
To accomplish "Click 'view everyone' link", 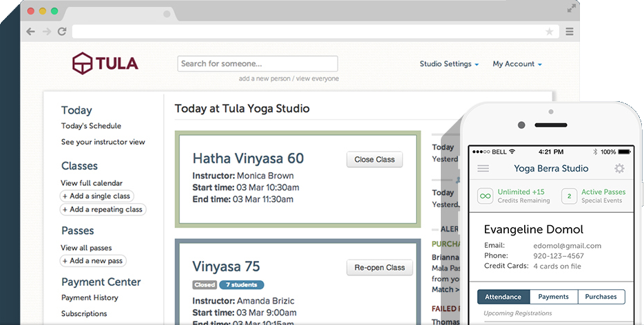I will point(318,78).
